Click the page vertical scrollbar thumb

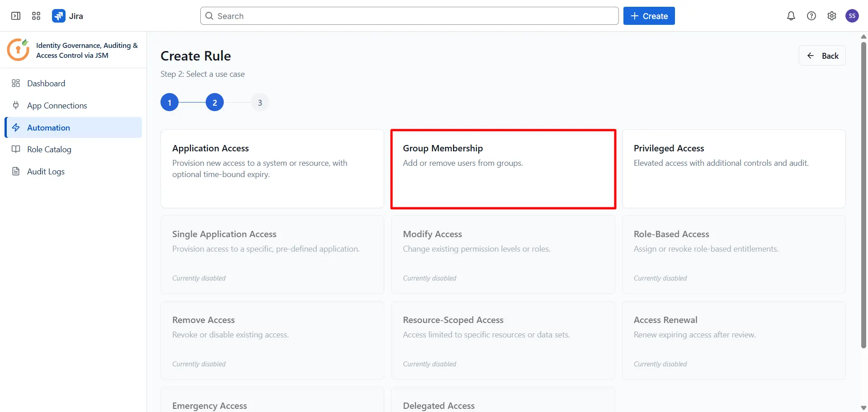pos(863,195)
